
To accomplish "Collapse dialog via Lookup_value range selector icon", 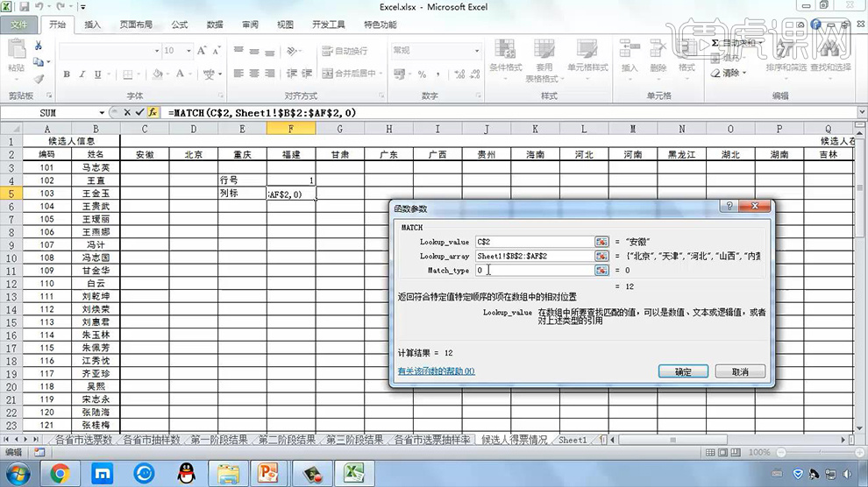I will [601, 242].
